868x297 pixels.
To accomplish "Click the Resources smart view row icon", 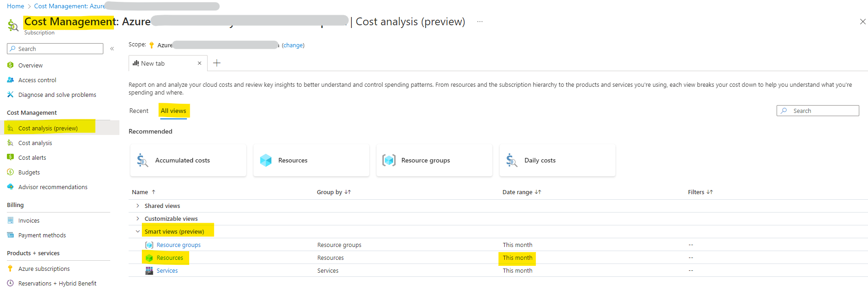I will click(149, 258).
